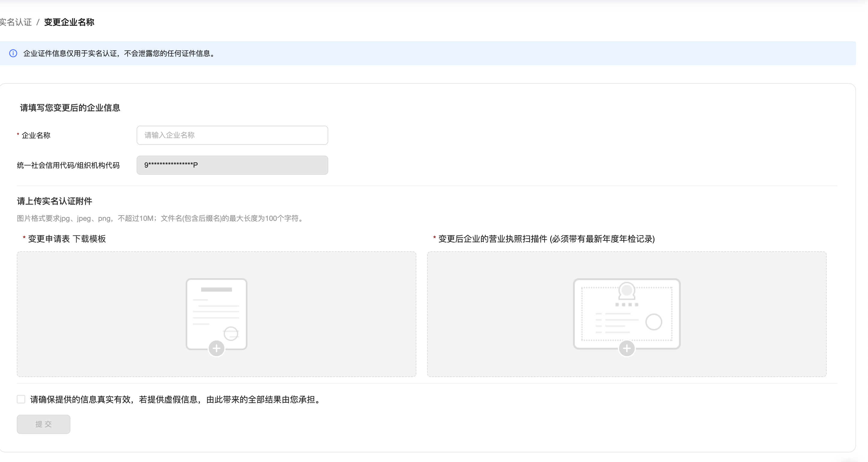Click the plus icon under the application form
Screen dimensions: 868x462
tap(216, 348)
